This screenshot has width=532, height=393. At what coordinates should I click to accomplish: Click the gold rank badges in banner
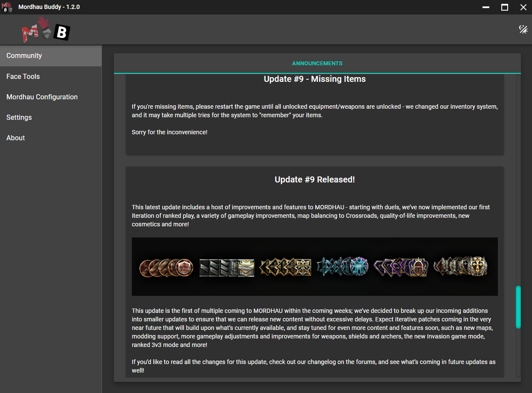[286, 267]
